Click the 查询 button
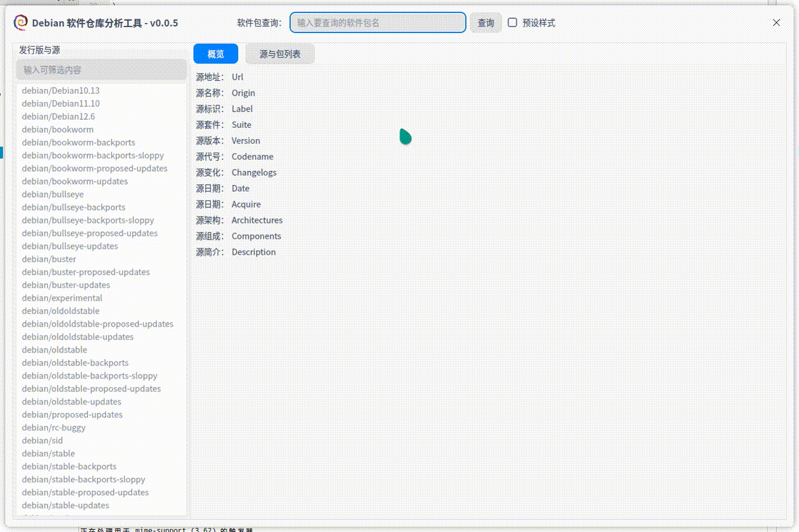 pyautogui.click(x=486, y=22)
